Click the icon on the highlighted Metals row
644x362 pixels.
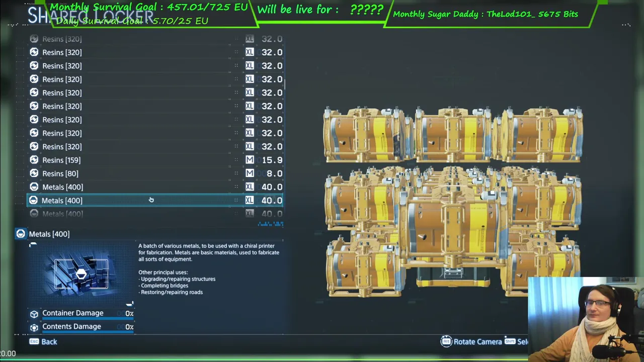click(33, 200)
